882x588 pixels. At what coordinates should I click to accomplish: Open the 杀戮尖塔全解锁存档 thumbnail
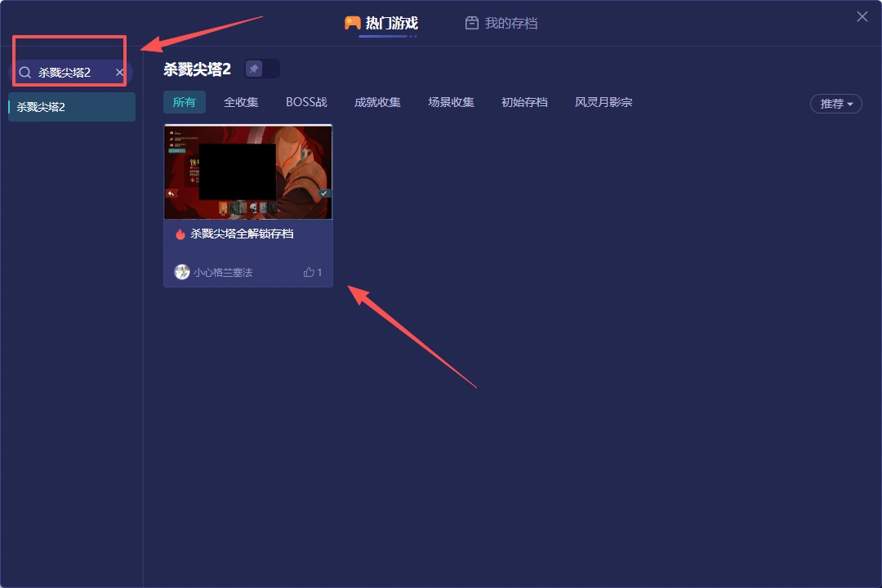pos(247,171)
